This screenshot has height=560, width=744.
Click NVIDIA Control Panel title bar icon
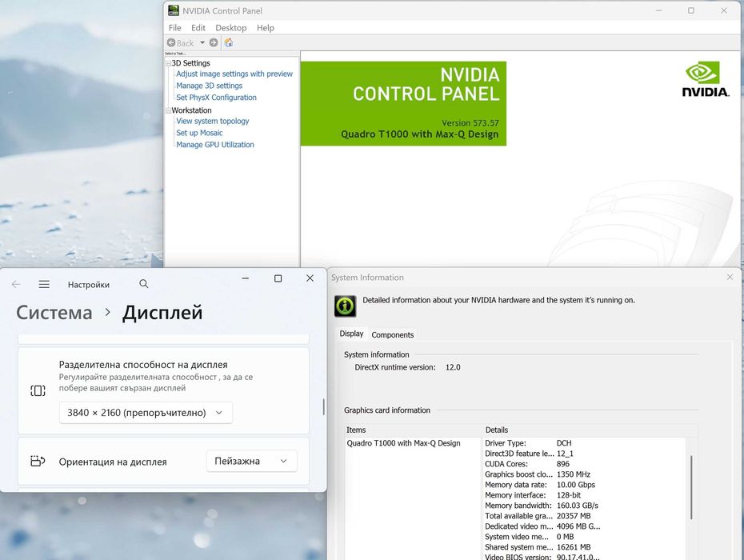coord(174,10)
